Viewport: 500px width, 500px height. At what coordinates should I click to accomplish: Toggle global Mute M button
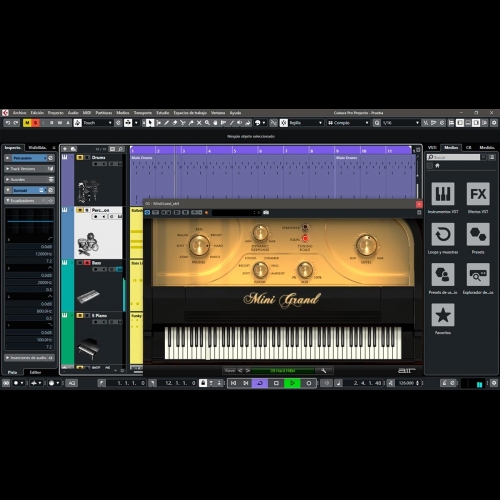27,123
